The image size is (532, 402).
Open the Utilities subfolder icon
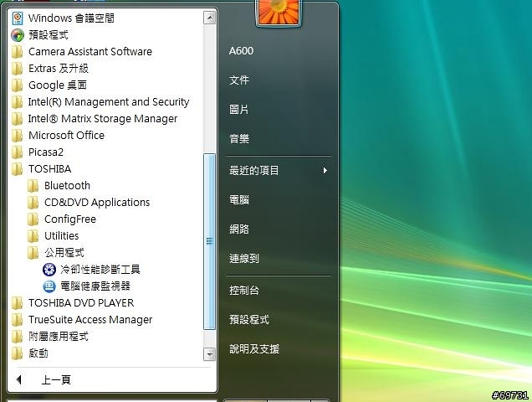click(x=33, y=236)
